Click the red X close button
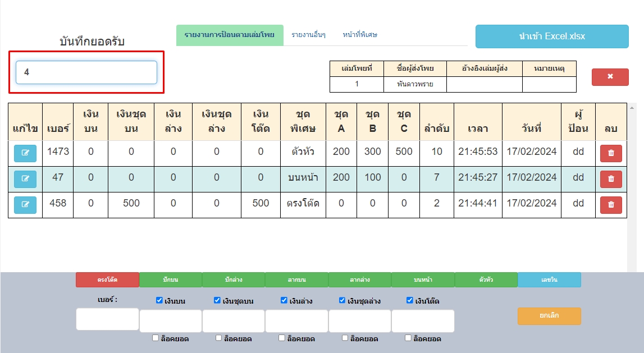 tap(610, 77)
